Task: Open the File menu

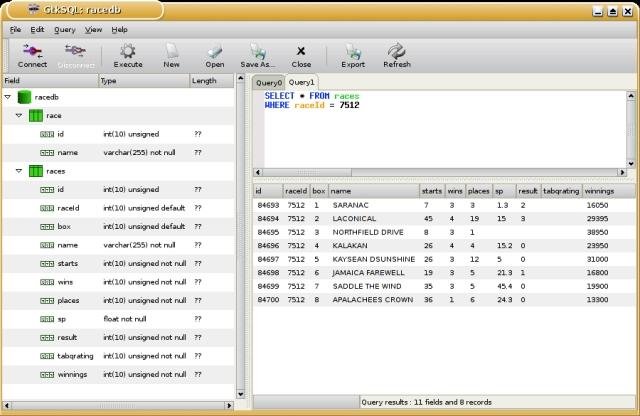Action: coord(15,30)
